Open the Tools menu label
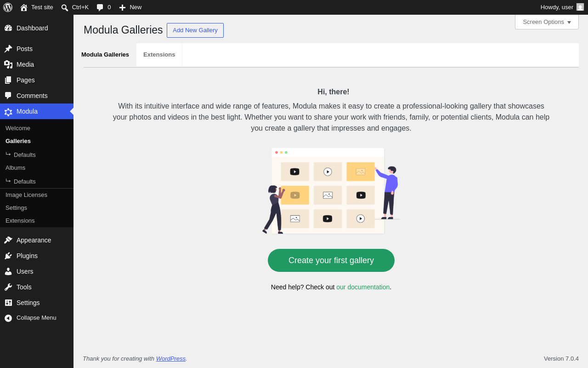 point(24,287)
